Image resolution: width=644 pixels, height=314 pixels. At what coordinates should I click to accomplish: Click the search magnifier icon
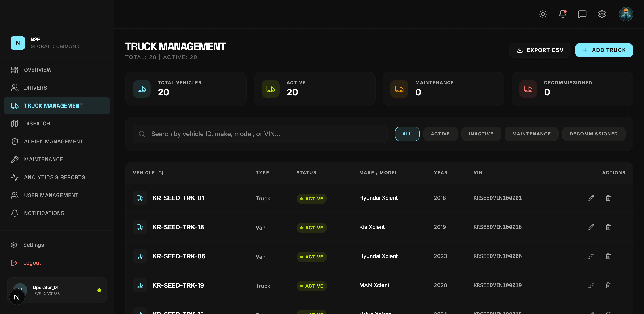tap(142, 134)
